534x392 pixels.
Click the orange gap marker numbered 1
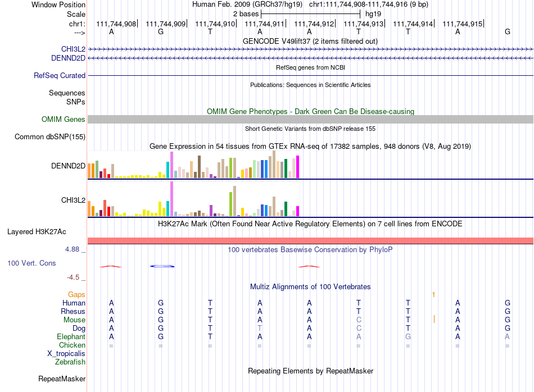click(433, 295)
